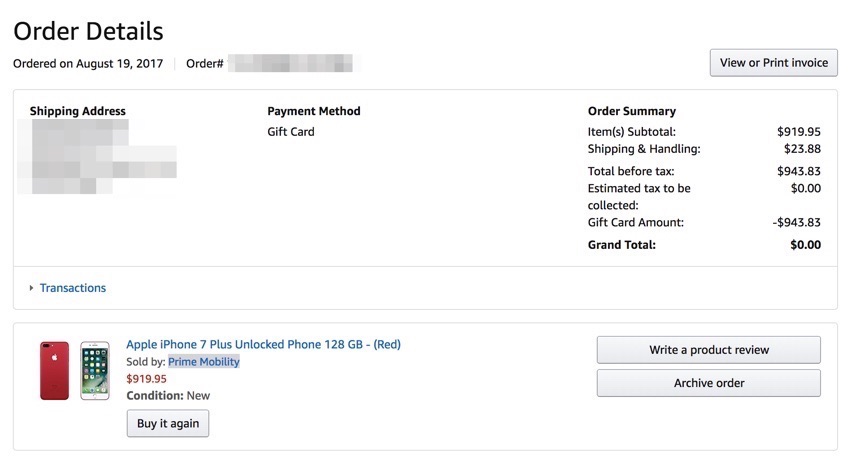Click the Grand Total amount $0.00
The image size is (850, 469).
(x=806, y=245)
